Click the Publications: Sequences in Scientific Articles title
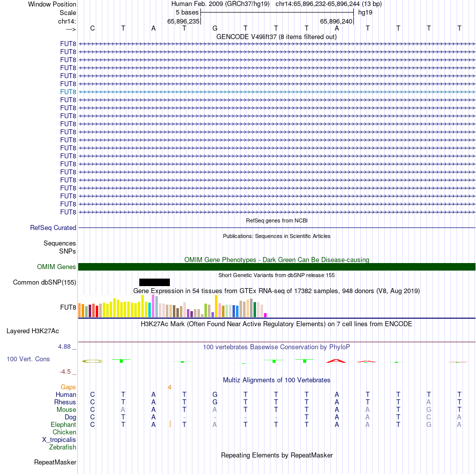The image size is (476, 474). pos(277,236)
